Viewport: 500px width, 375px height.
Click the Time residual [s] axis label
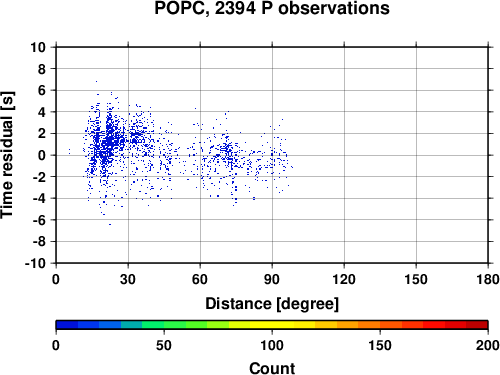7,155
